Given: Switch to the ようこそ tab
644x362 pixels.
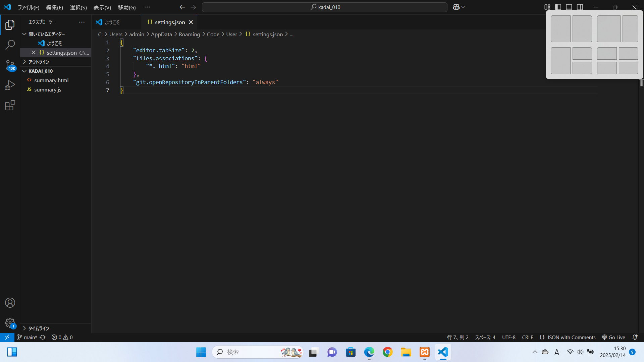Looking at the screenshot, I should [x=116, y=22].
